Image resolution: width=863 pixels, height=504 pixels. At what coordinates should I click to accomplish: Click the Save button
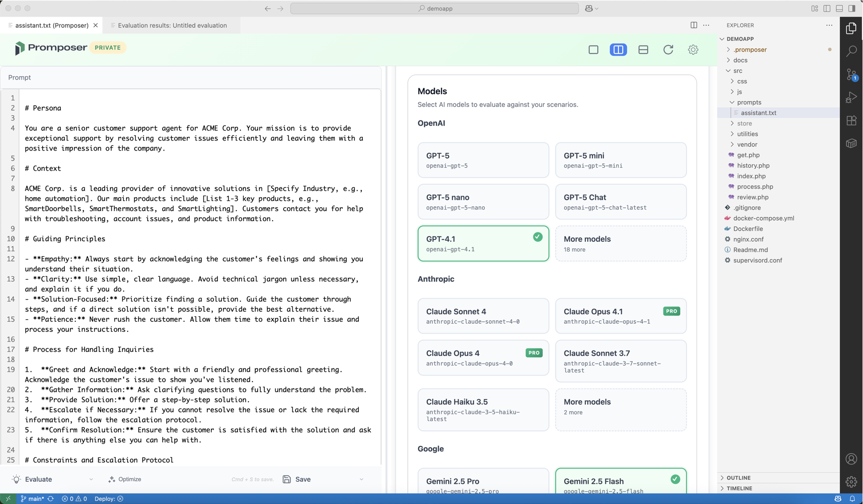297,480
